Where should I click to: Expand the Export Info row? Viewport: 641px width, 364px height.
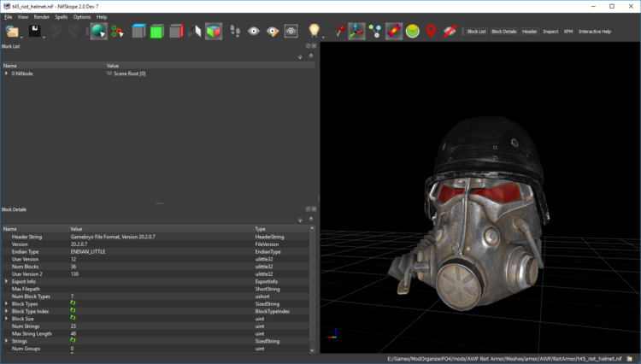coord(6,281)
